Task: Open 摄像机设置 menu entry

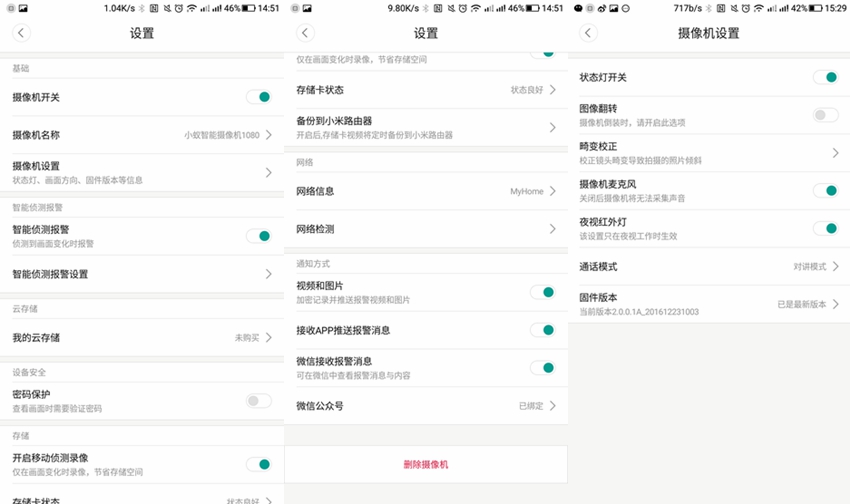Action: pos(141,172)
